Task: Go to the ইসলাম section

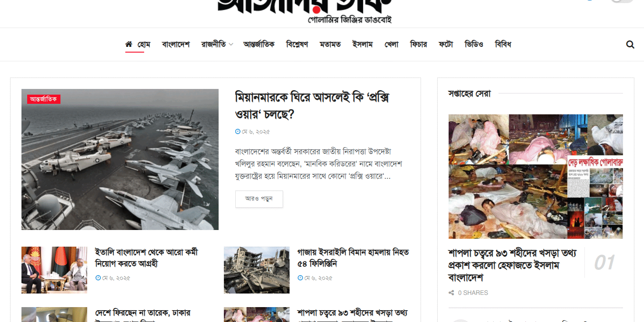Action: click(362, 44)
